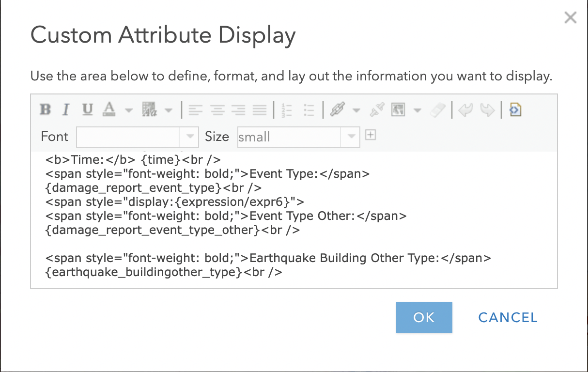Open the Size dropdown showing small

click(351, 137)
